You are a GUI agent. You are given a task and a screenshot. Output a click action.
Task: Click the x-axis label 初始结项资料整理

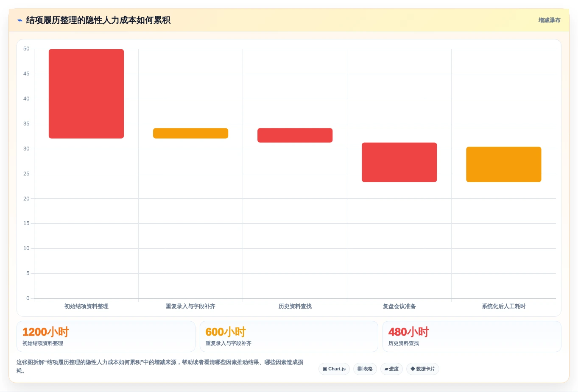coord(87,306)
